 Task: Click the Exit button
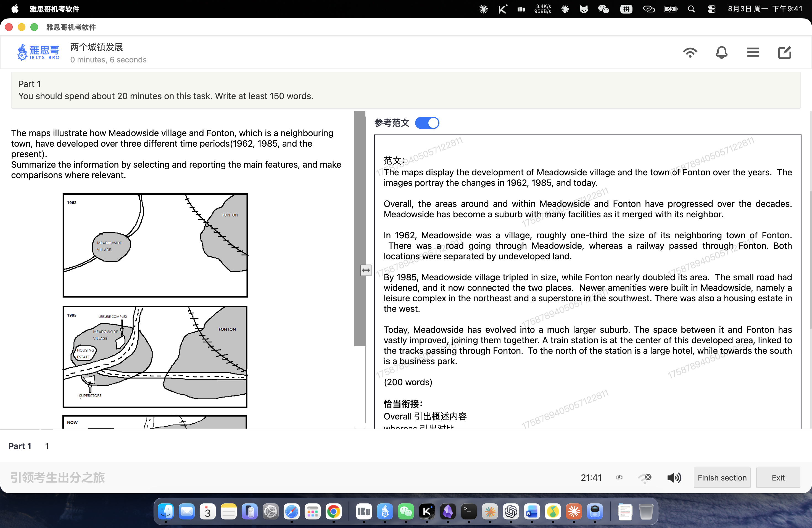click(778, 477)
